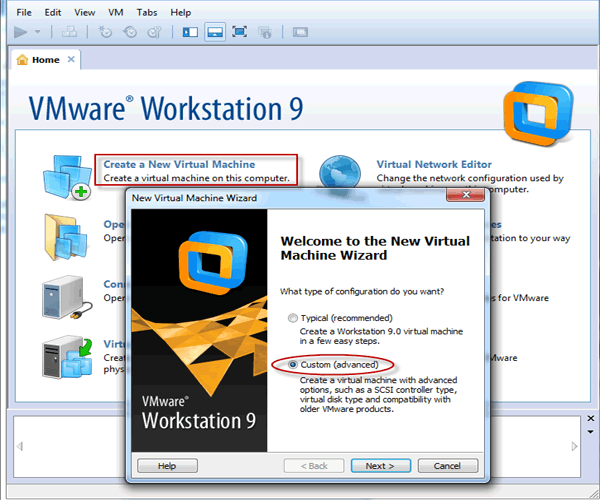The image size is (600, 500).
Task: Click the new virtual machine icon with plus
Action: click(x=67, y=177)
